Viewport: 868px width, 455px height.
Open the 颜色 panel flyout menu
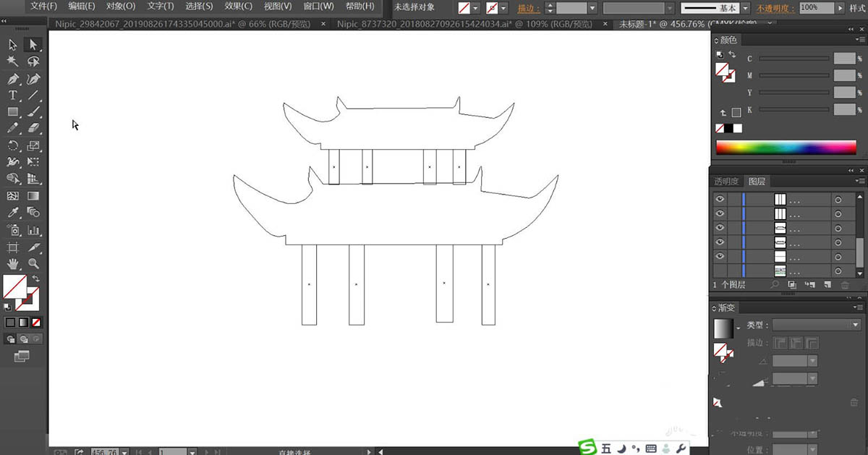pos(861,40)
